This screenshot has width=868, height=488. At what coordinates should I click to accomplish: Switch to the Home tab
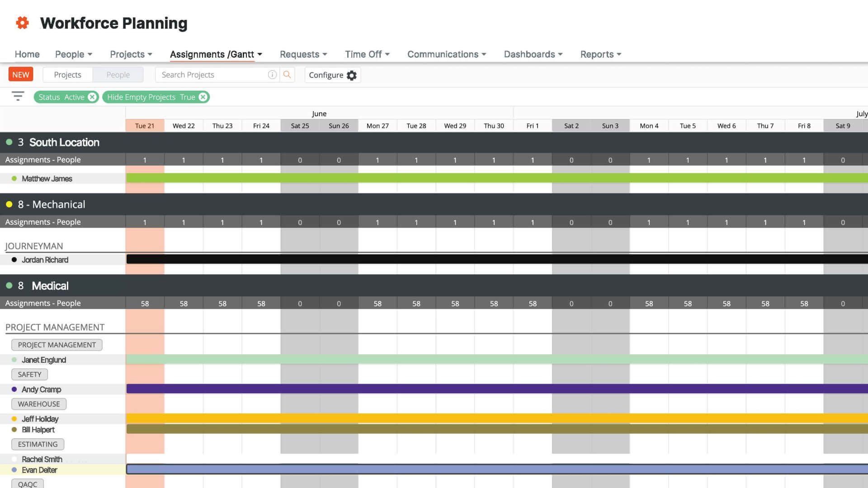coord(27,54)
